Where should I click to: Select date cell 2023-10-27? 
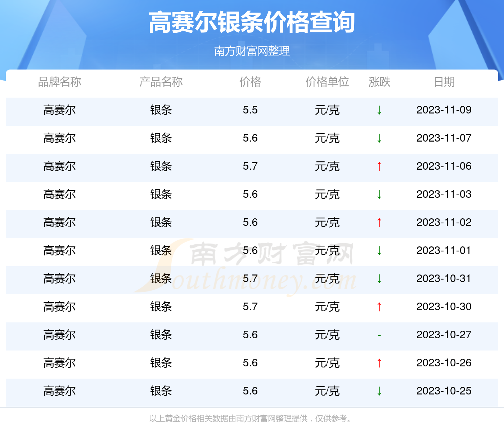coord(444,335)
